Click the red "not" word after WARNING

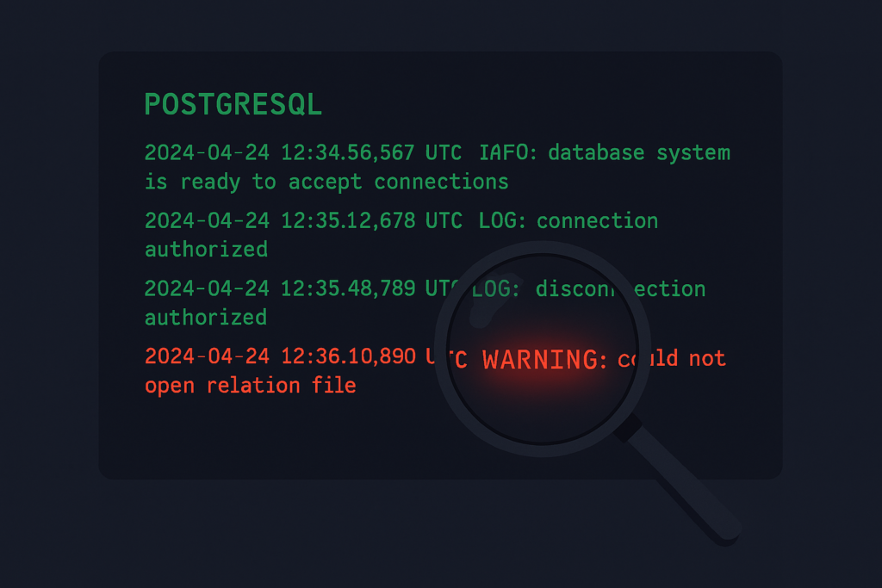(x=706, y=357)
